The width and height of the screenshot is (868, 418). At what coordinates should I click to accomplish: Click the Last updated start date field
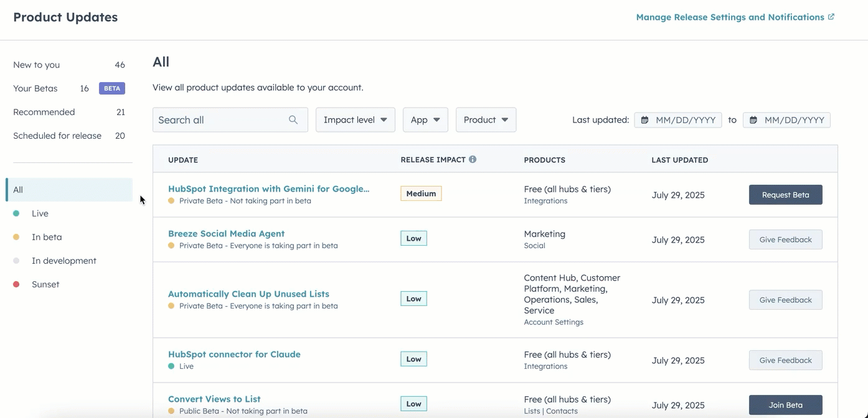pyautogui.click(x=677, y=120)
